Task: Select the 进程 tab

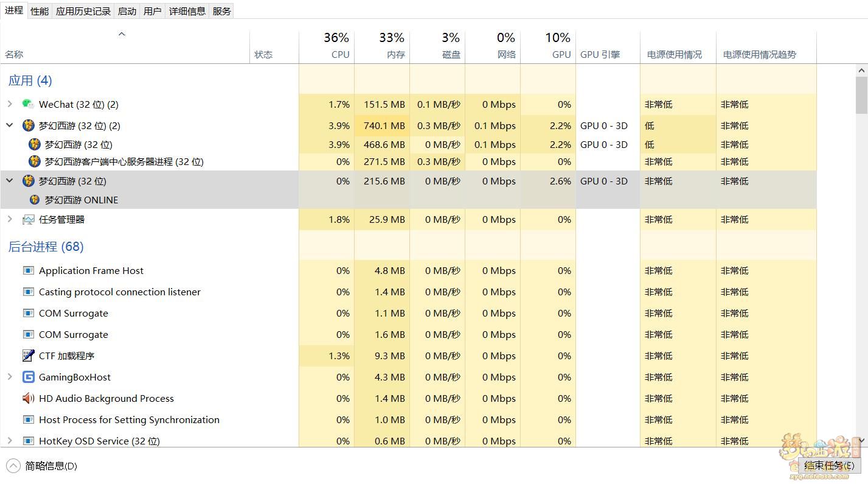Action: click(x=13, y=10)
